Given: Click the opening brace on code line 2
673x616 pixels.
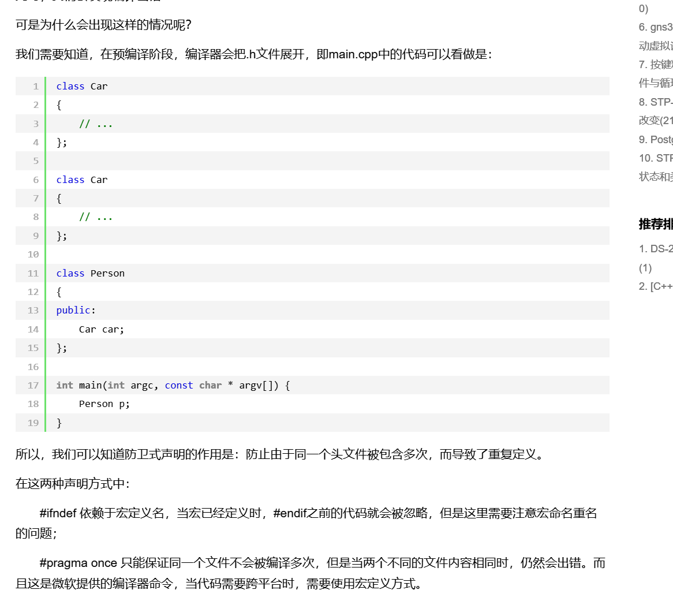Looking at the screenshot, I should pyautogui.click(x=59, y=104).
